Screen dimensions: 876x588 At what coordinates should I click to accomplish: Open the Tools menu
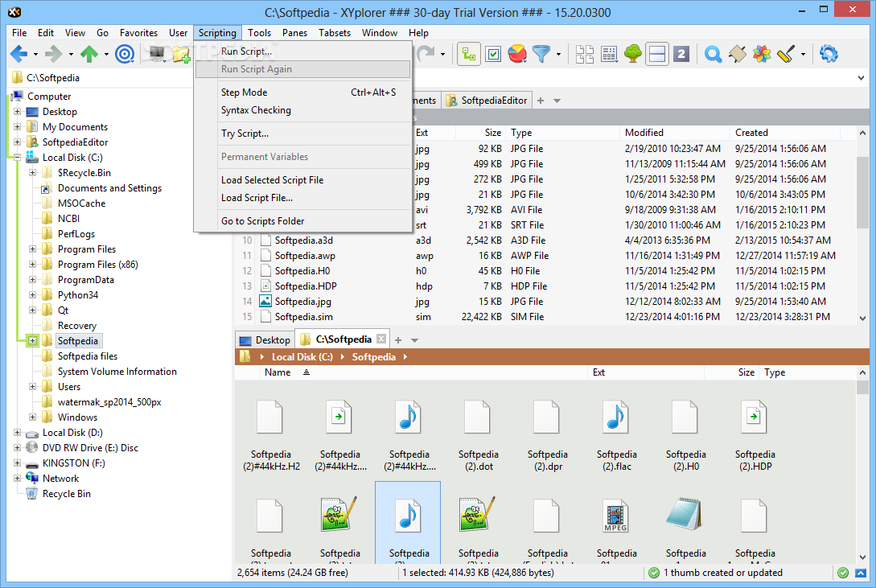(x=259, y=33)
